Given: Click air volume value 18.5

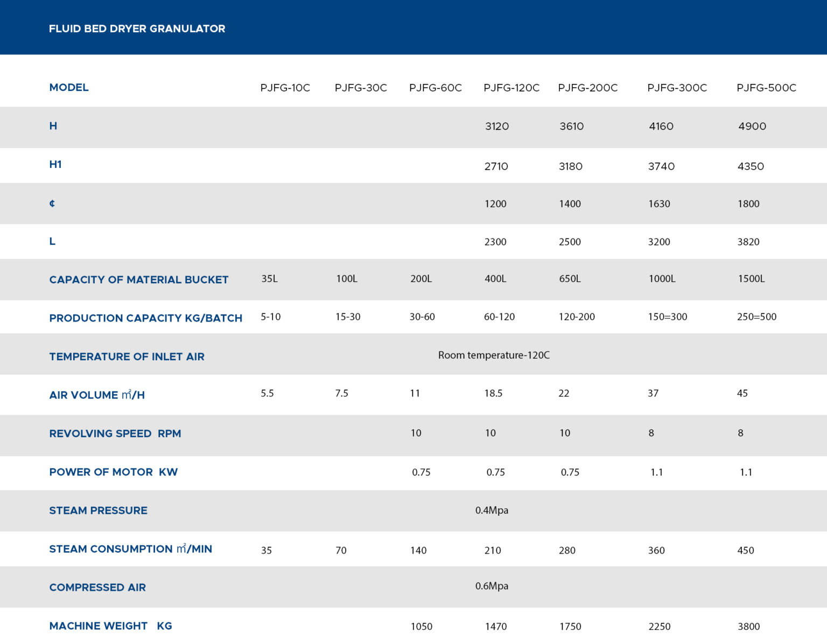Looking at the screenshot, I should click(x=493, y=393).
